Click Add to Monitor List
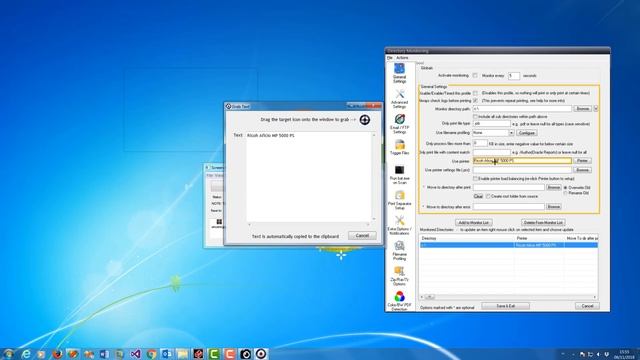The image size is (640, 360). pos(473,222)
